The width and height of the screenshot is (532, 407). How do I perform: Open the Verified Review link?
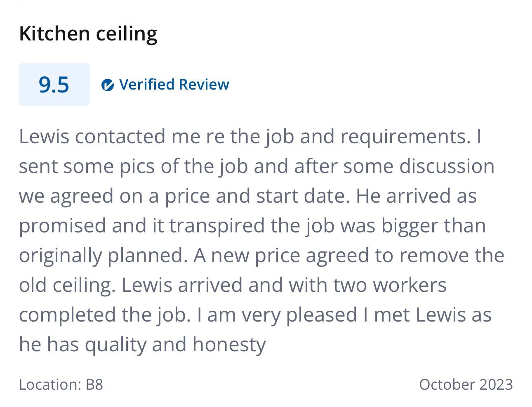174,85
